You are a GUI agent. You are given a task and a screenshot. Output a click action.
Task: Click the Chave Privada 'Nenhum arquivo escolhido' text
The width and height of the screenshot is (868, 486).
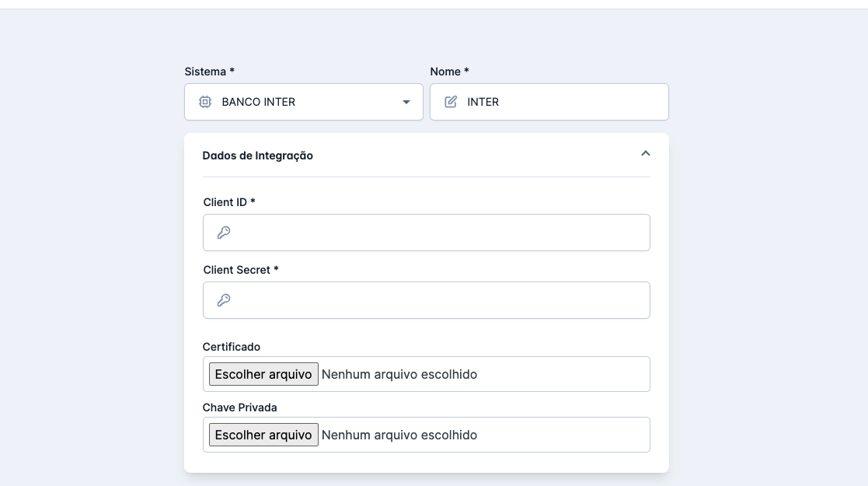[399, 435]
